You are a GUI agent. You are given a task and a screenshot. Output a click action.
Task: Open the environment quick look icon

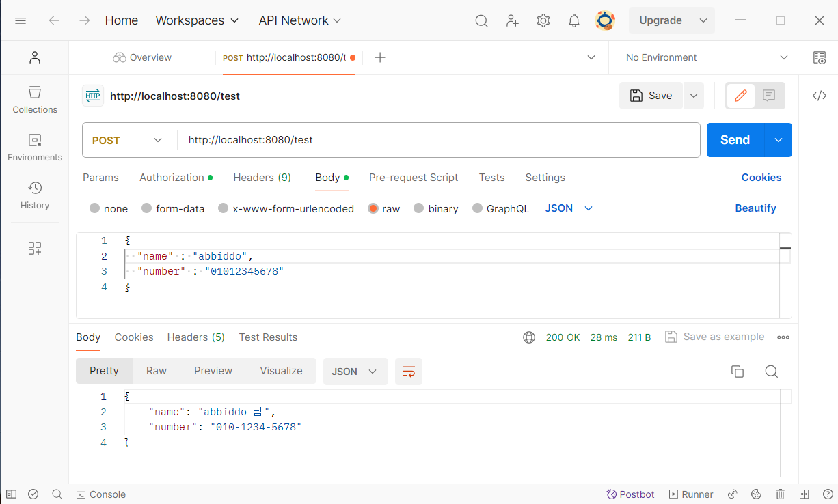coord(820,58)
